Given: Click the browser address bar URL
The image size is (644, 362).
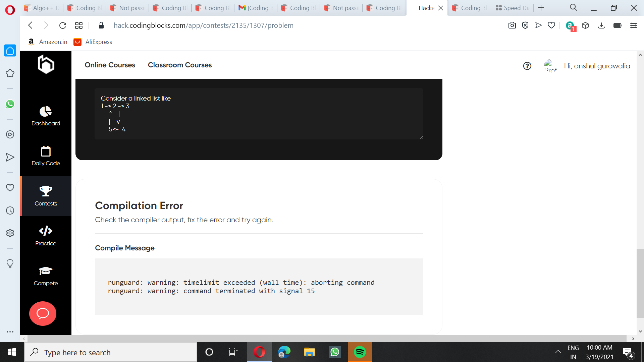Looking at the screenshot, I should pos(203,25).
